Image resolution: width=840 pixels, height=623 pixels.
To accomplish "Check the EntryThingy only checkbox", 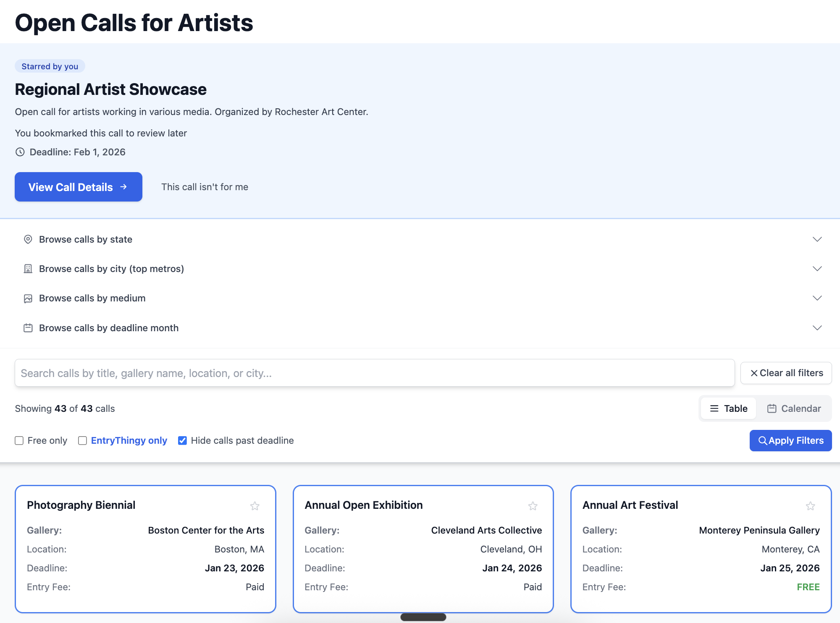I will pos(83,440).
